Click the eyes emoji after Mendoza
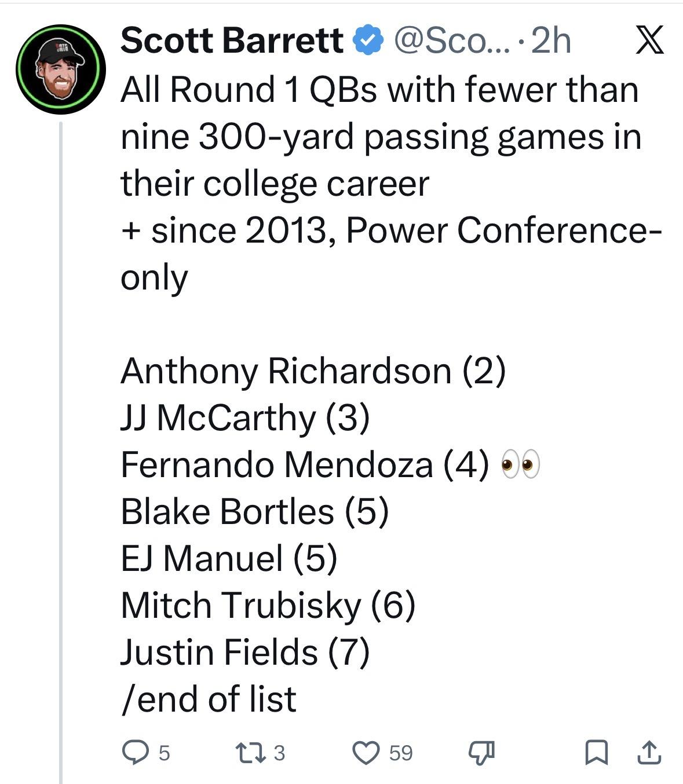The image size is (683, 784). click(520, 464)
